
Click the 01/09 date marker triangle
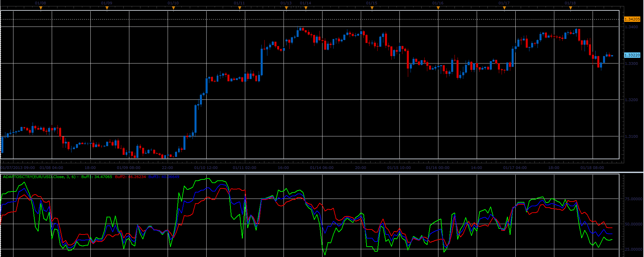point(107,8)
